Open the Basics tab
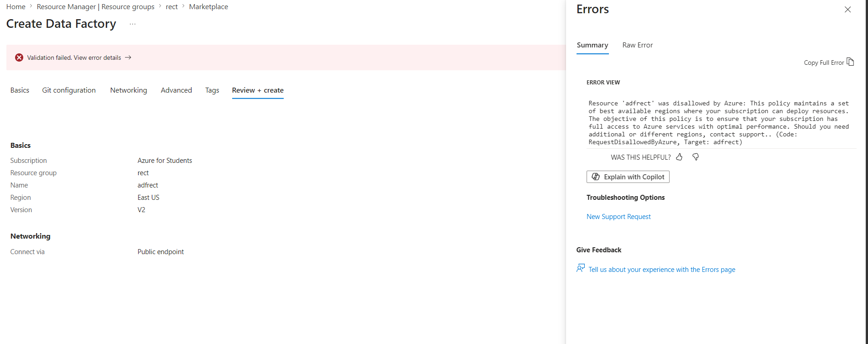This screenshot has width=868, height=344. 20,90
